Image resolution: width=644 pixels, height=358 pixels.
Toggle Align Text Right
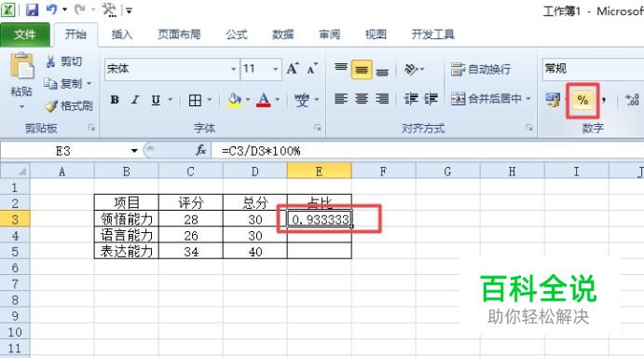(x=382, y=99)
